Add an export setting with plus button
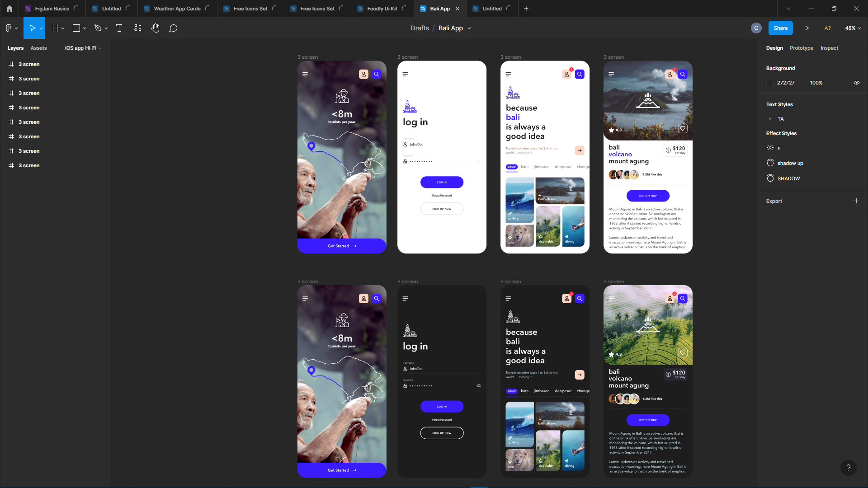Viewport: 868px width, 488px height. 857,201
